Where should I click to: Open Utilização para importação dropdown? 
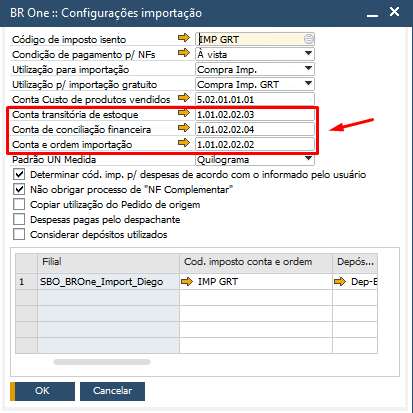309,69
